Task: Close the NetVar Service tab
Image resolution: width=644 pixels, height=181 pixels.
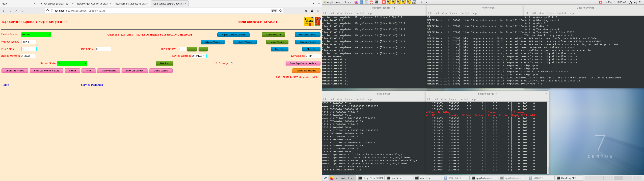Action: coord(72,4)
